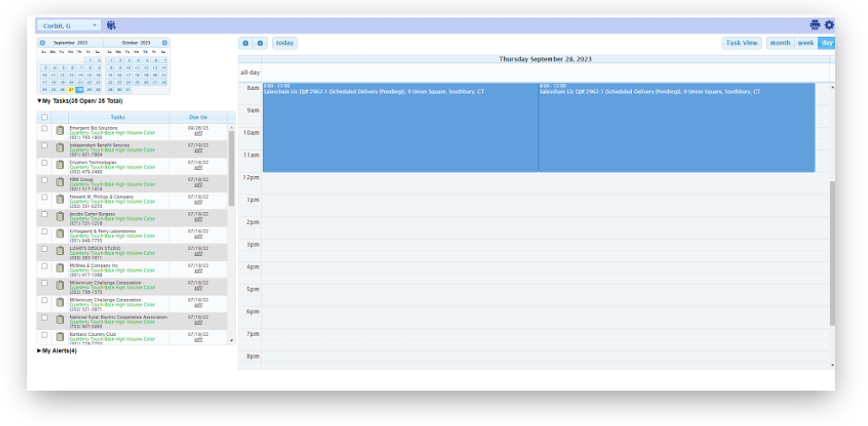
Task: Click clipboard icon for HSW Group task
Action: [60, 182]
